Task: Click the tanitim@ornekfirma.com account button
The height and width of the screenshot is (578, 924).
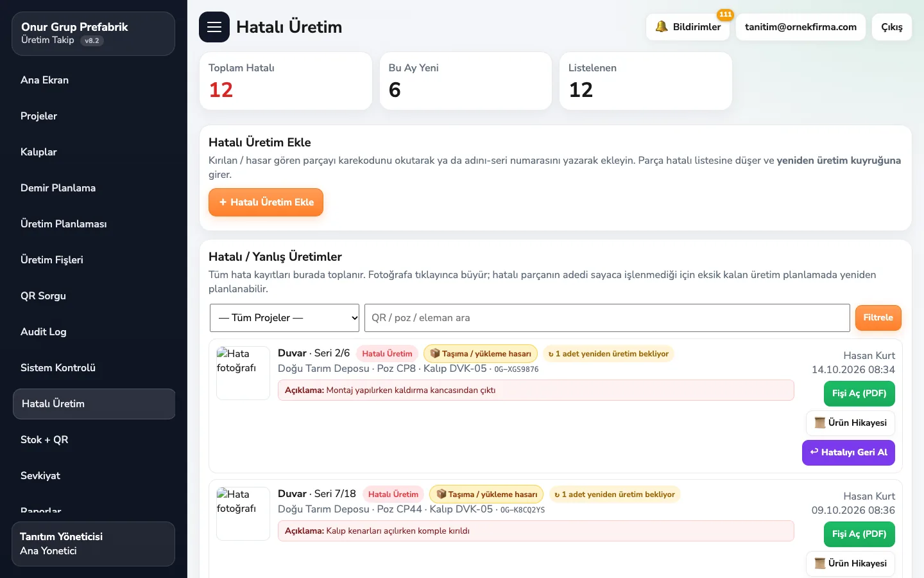Action: (801, 27)
